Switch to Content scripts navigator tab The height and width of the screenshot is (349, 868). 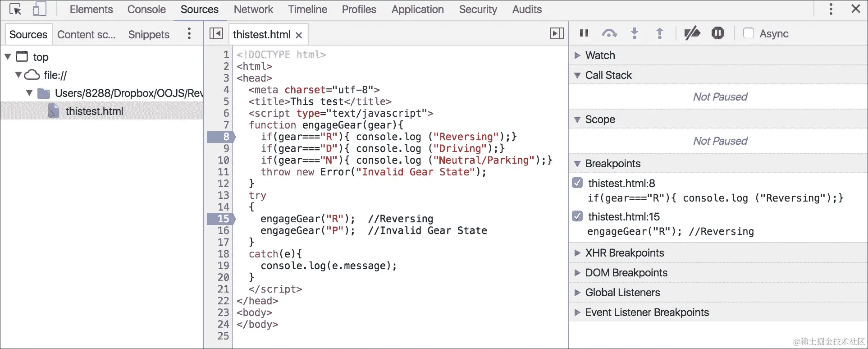[x=87, y=35]
